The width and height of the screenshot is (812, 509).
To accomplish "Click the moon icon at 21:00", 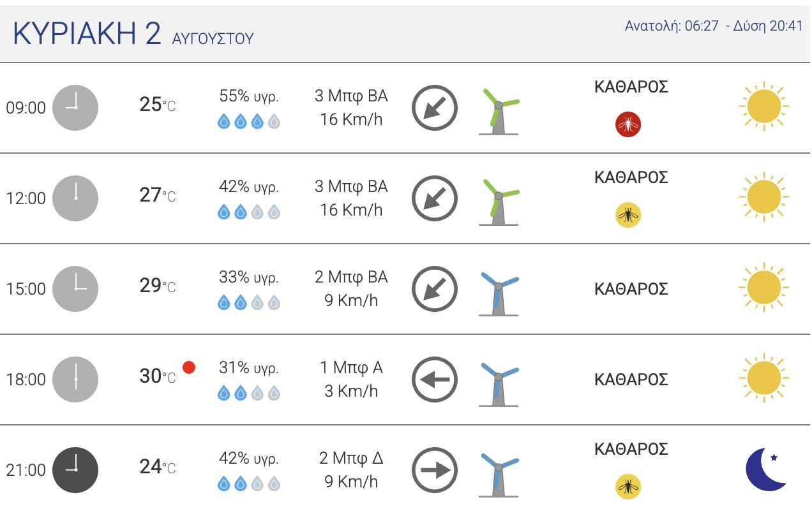I will click(766, 469).
